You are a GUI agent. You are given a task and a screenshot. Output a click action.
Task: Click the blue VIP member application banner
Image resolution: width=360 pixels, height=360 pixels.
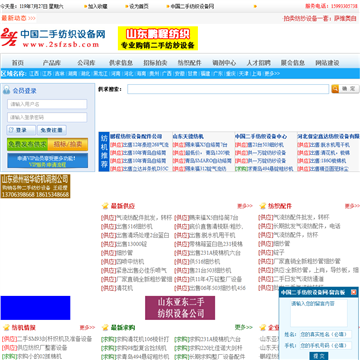click(48, 161)
